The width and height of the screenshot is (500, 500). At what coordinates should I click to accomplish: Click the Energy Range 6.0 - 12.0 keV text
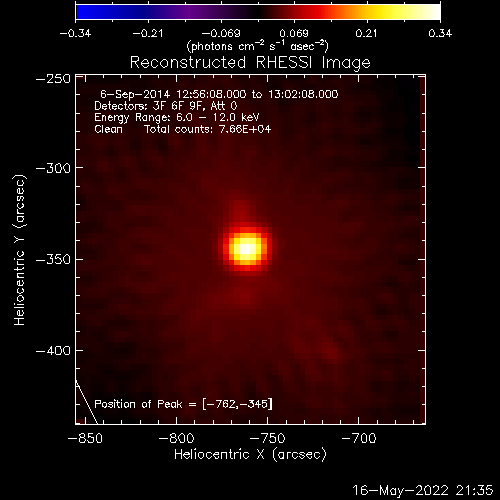177,118
